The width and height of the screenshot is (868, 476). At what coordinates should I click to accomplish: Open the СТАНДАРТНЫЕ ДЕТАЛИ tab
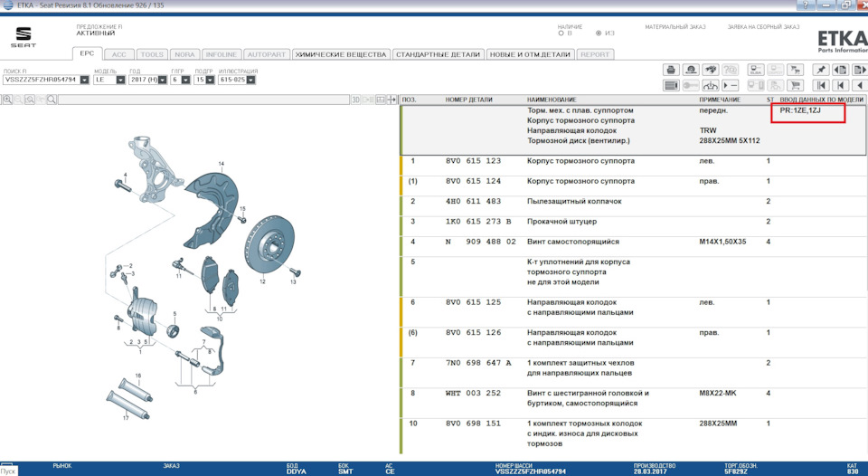(438, 54)
